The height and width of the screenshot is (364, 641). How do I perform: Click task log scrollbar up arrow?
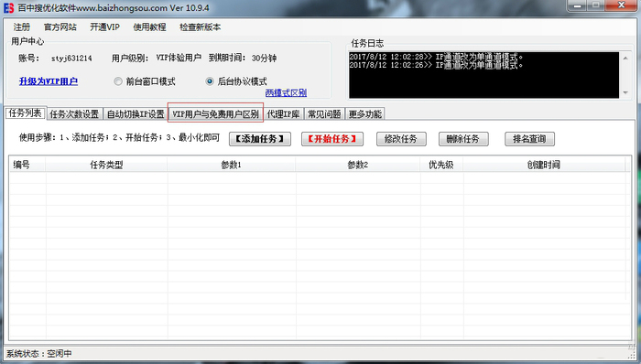[625, 59]
